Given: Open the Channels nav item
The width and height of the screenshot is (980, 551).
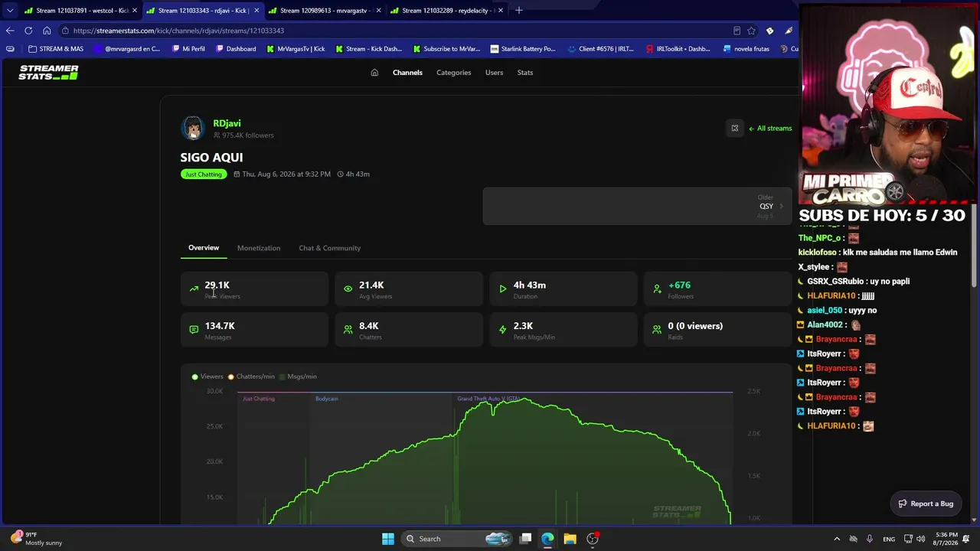Looking at the screenshot, I should [407, 73].
